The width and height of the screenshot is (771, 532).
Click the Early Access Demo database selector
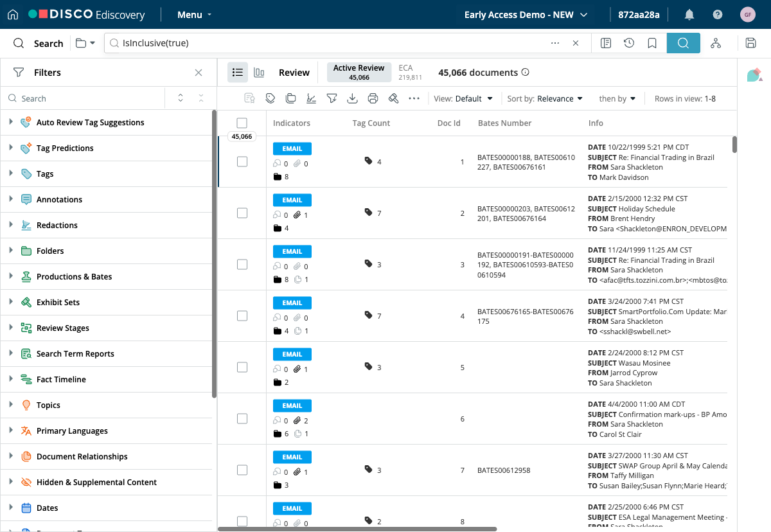(526, 15)
